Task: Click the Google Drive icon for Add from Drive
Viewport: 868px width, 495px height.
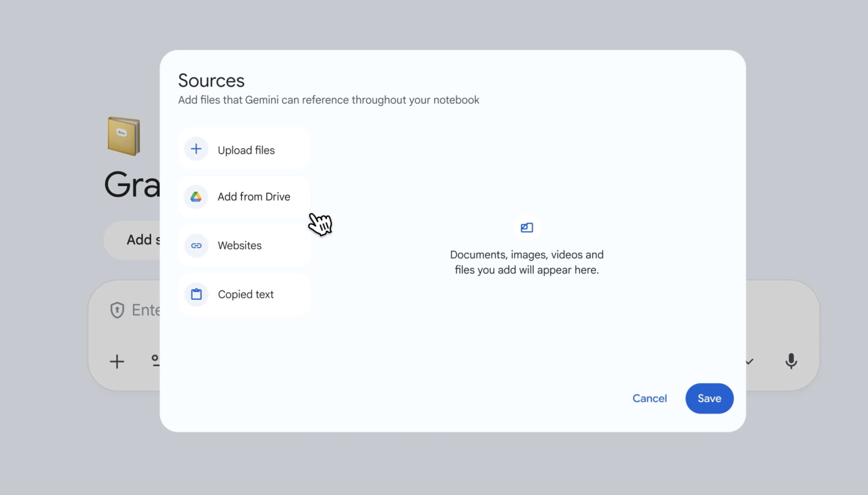Action: (196, 196)
